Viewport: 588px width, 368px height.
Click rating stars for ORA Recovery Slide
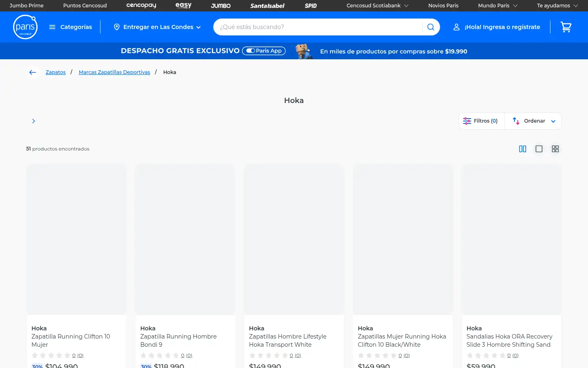[486, 355]
